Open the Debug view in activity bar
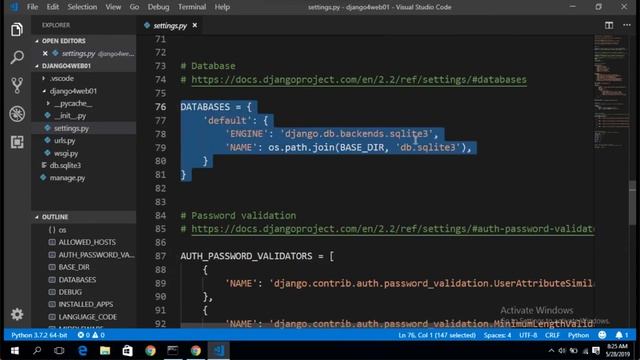640x360 pixels. (17, 114)
